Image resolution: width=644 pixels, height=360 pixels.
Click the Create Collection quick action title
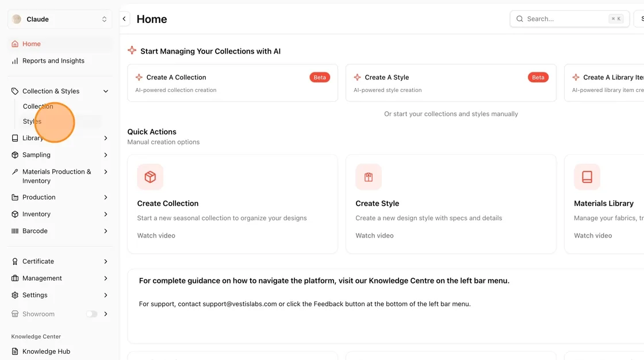click(x=167, y=204)
